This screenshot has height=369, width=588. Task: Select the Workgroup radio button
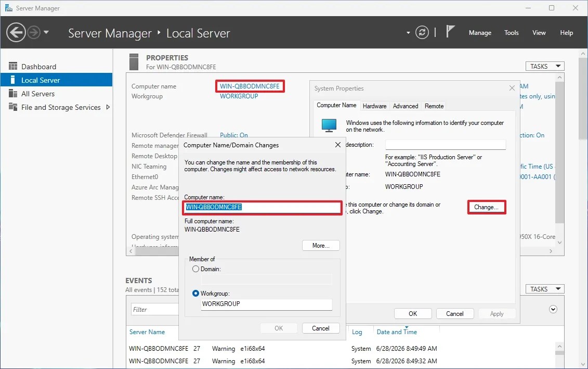(x=195, y=293)
